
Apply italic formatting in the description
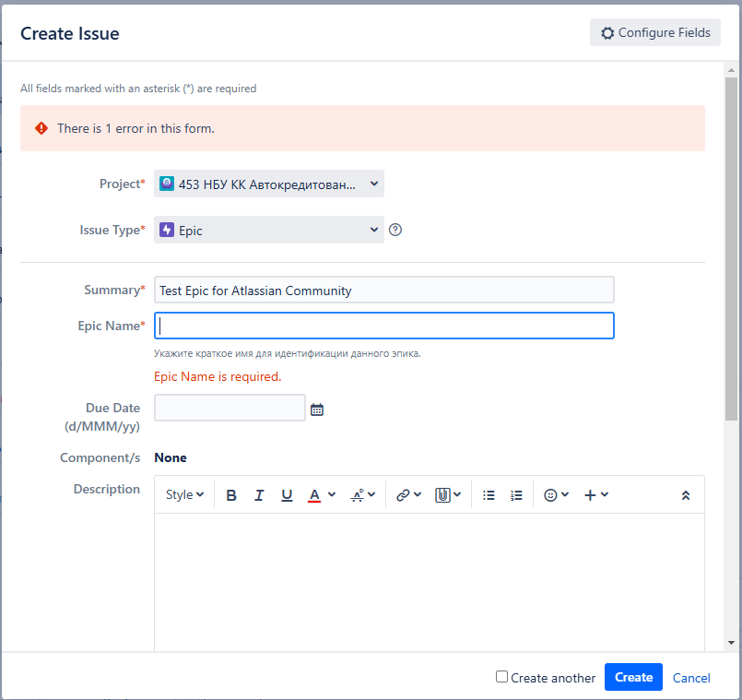click(259, 495)
